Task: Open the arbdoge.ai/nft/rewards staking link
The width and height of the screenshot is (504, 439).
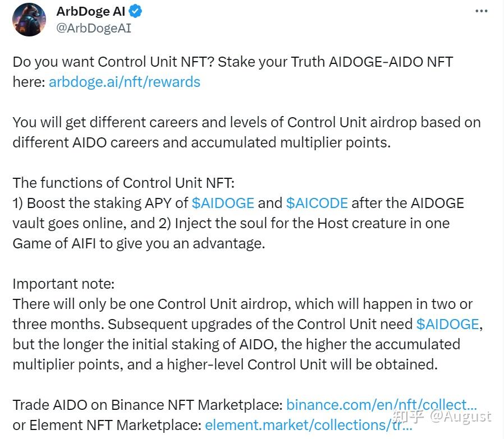Action: pyautogui.click(x=124, y=82)
